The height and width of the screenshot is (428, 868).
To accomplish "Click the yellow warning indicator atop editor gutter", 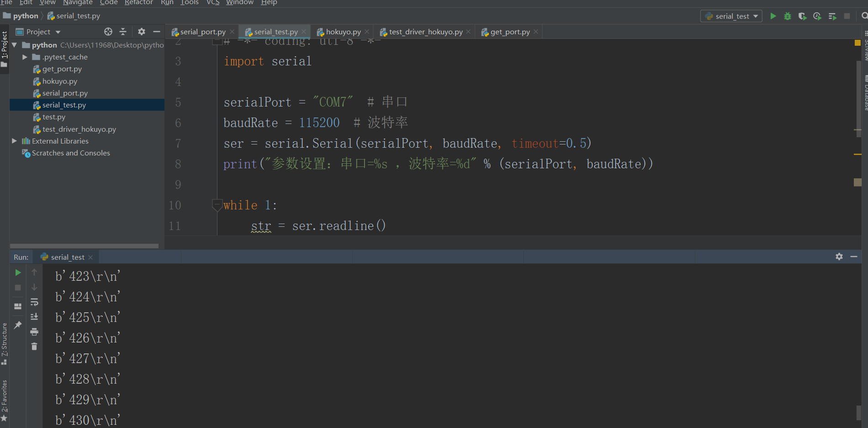I will [x=857, y=43].
